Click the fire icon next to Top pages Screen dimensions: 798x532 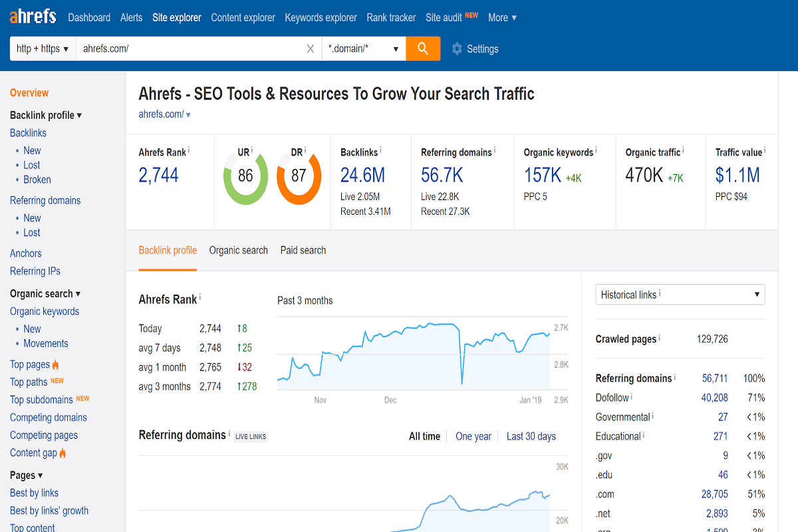[56, 364]
